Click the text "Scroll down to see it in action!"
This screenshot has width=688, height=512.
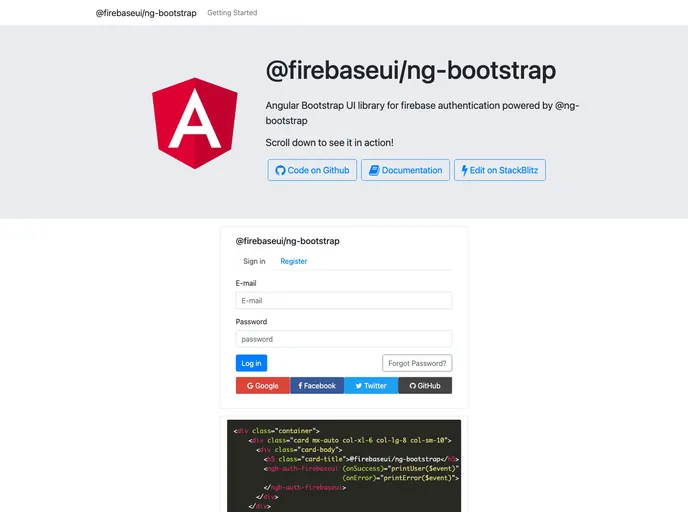coord(330,143)
